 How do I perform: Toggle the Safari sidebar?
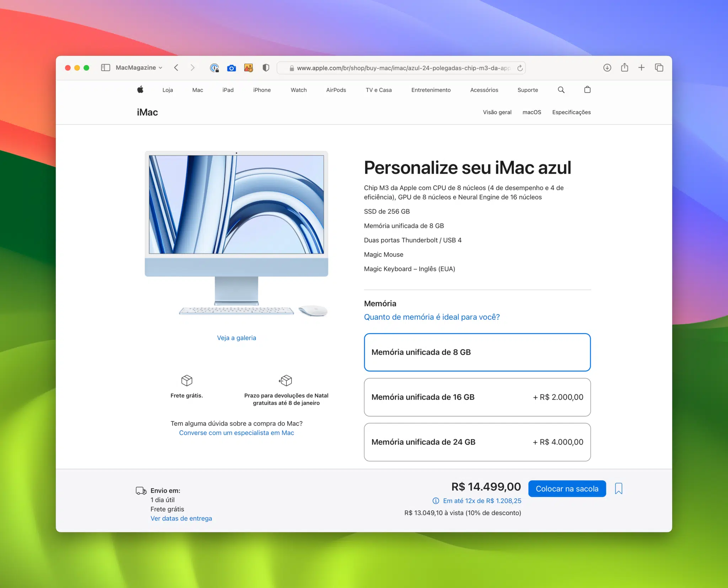point(106,68)
